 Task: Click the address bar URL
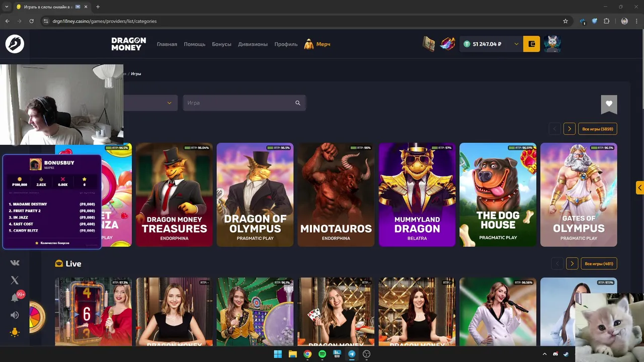[105, 21]
